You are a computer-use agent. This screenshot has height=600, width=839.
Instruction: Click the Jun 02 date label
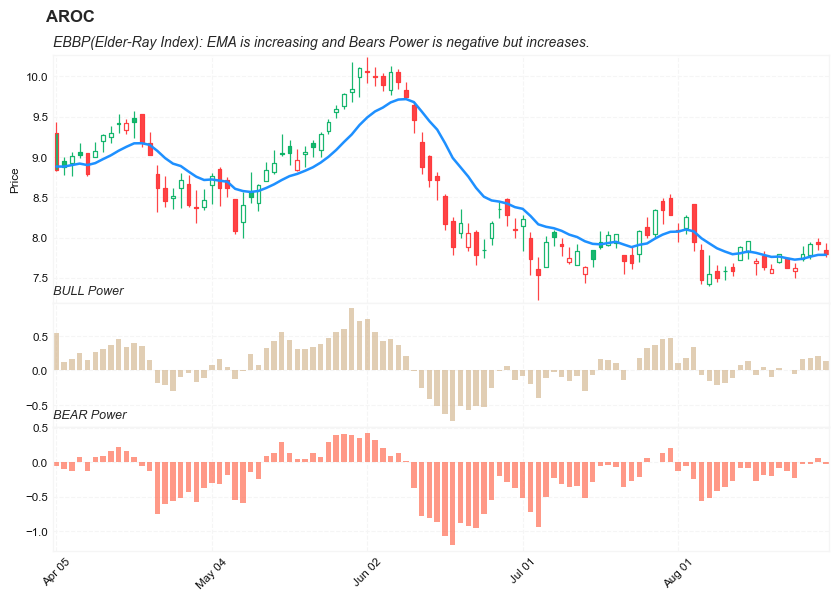tap(367, 572)
